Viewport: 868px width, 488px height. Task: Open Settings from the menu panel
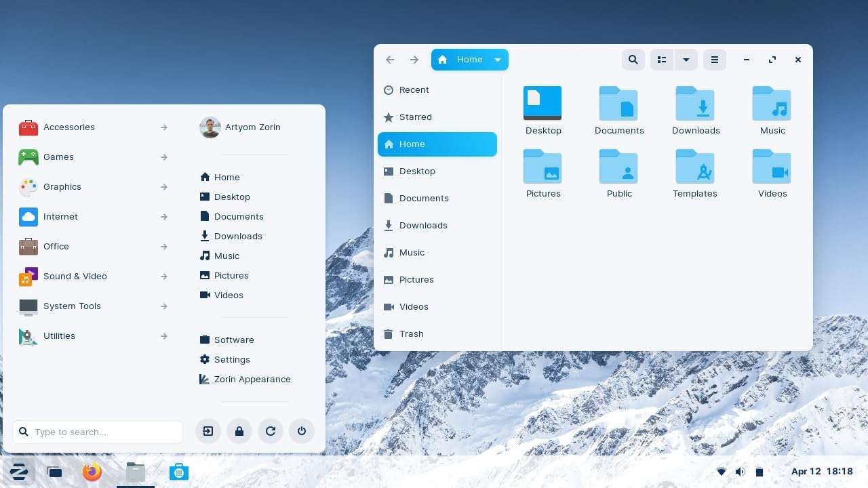(x=232, y=359)
